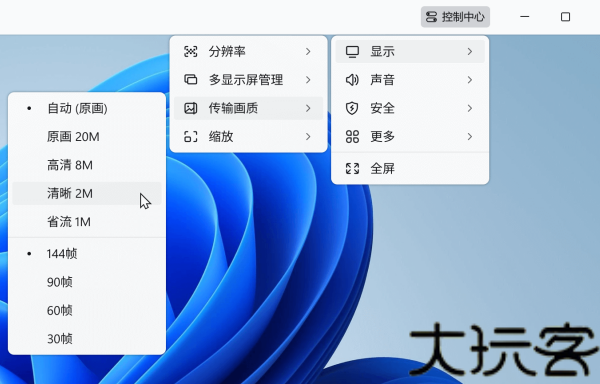Expand the 显示 submenu arrow

(x=470, y=51)
